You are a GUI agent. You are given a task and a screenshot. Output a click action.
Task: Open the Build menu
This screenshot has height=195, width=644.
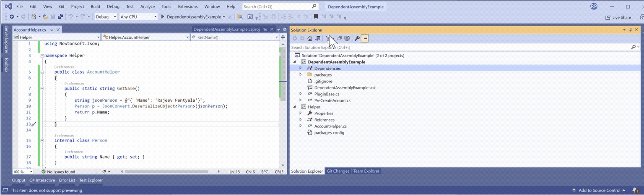[x=95, y=7]
